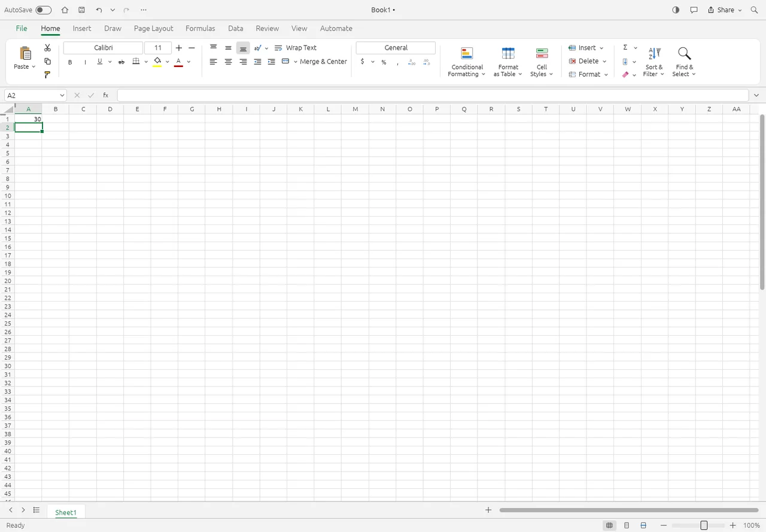This screenshot has width=766, height=532.
Task: Expand the Paste options arrow
Action: click(x=34, y=67)
